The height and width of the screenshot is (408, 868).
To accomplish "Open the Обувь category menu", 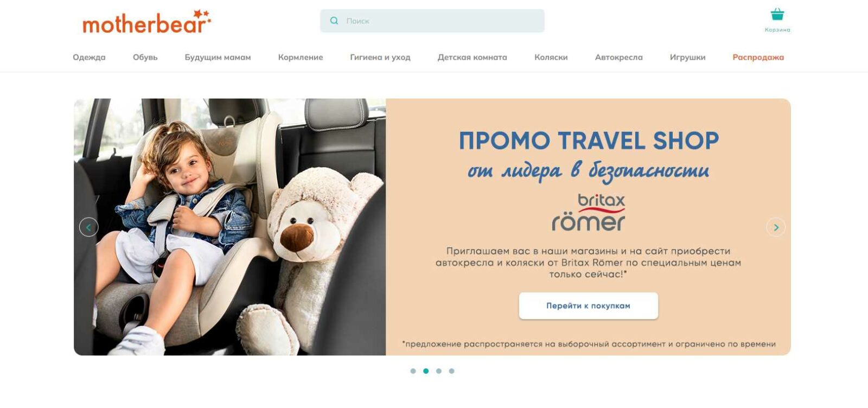I will coord(145,58).
